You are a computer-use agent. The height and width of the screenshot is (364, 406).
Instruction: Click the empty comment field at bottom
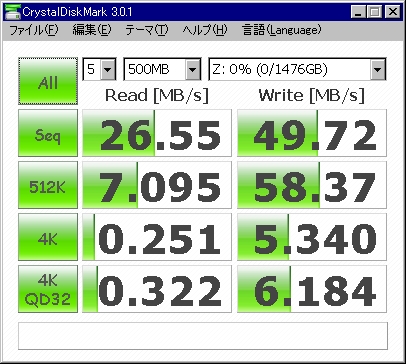[203, 336]
